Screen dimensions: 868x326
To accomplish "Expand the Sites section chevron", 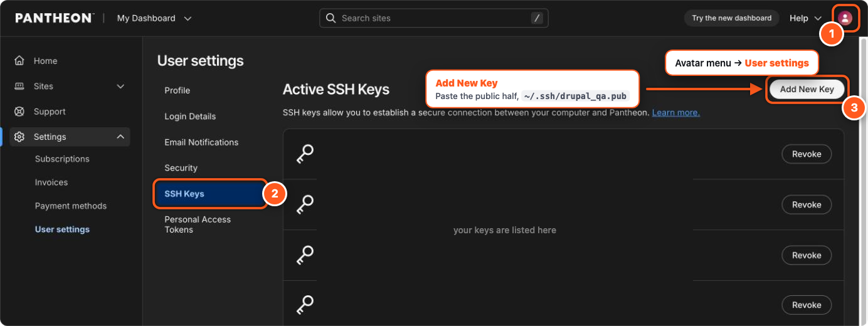I will pyautogui.click(x=120, y=87).
